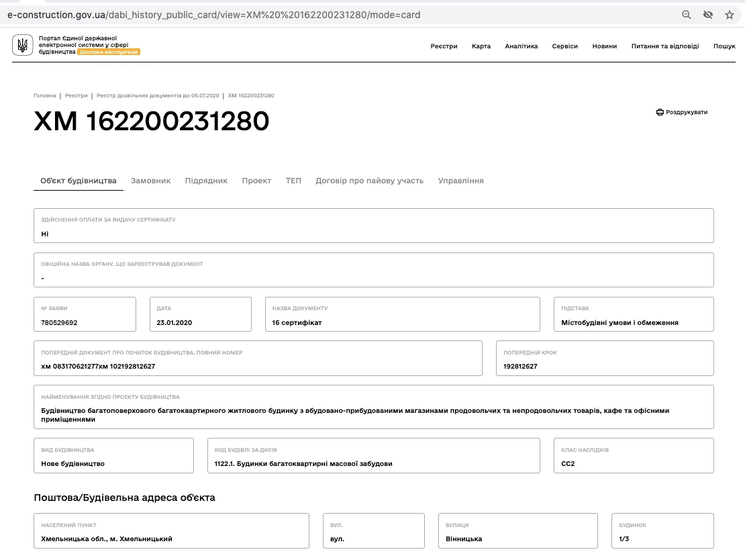Viewport: 745px width, 560px height.
Task: Click the Головна breadcrumb link
Action: point(45,95)
